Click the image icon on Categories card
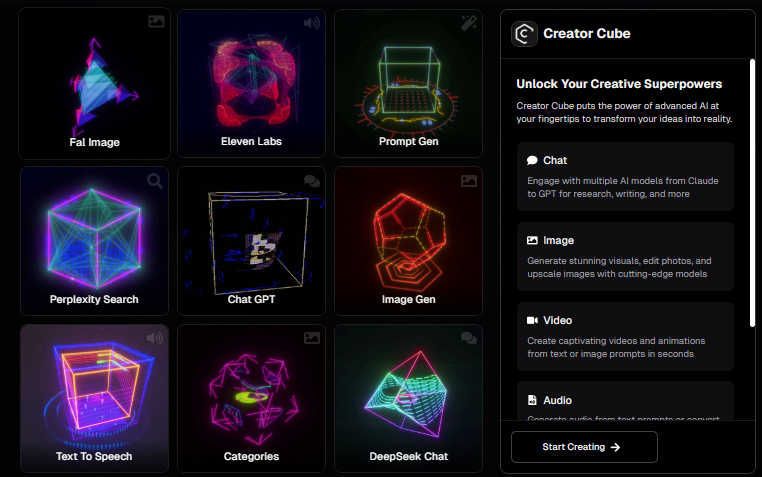762x477 pixels. [312, 338]
